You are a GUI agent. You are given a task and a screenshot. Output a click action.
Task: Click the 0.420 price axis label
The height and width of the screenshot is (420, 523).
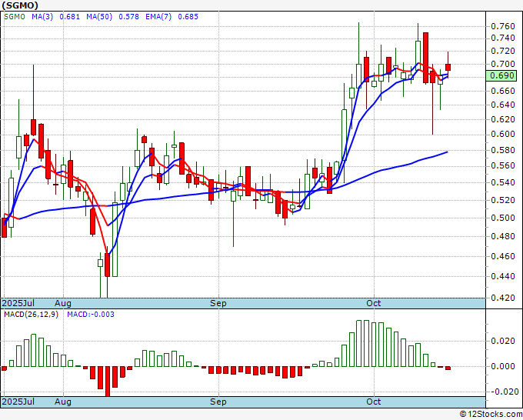click(503, 298)
